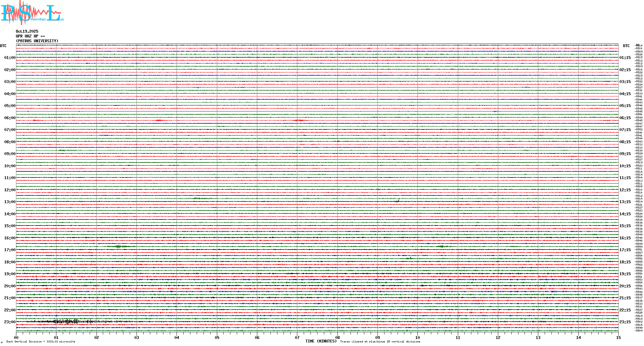Click the Oct19,2025 date label
644x346 pixels.
tap(27, 31)
